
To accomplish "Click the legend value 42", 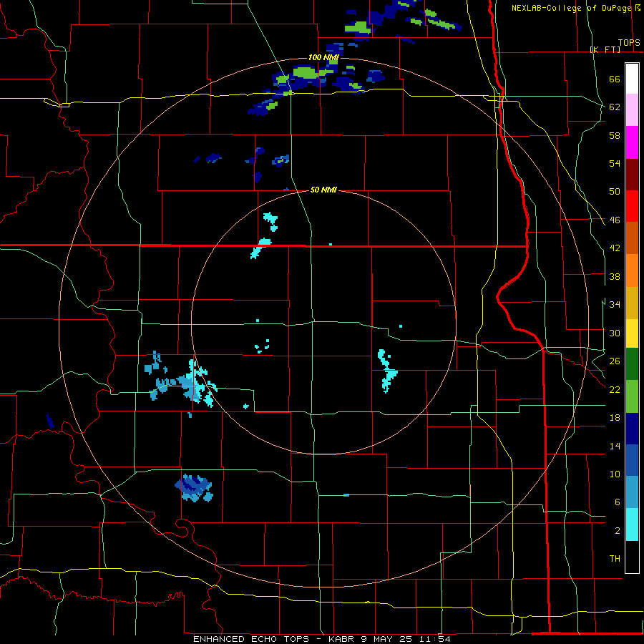I will (615, 248).
